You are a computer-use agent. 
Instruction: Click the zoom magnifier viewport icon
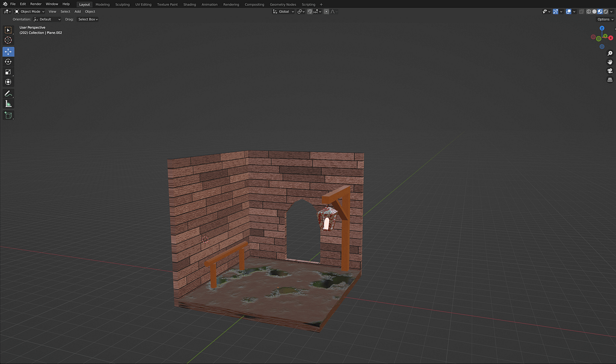pos(610,54)
